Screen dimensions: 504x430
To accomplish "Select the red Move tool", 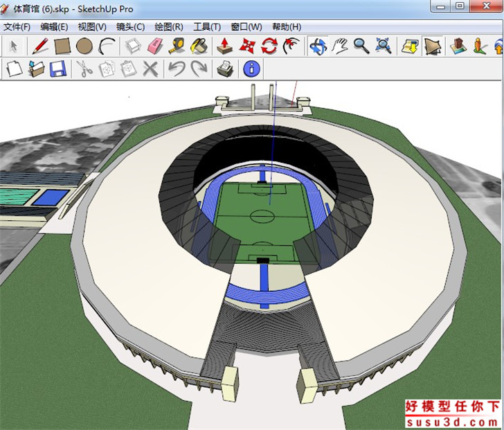I will [x=247, y=46].
